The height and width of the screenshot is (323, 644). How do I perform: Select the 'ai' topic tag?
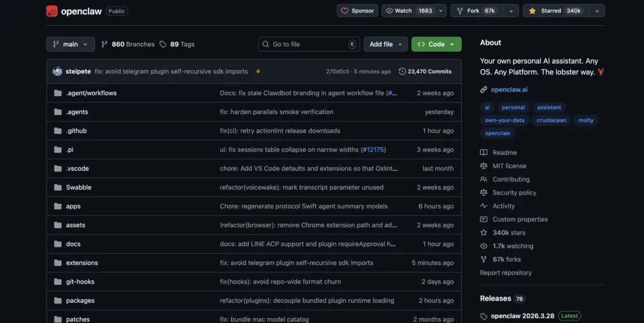(487, 107)
